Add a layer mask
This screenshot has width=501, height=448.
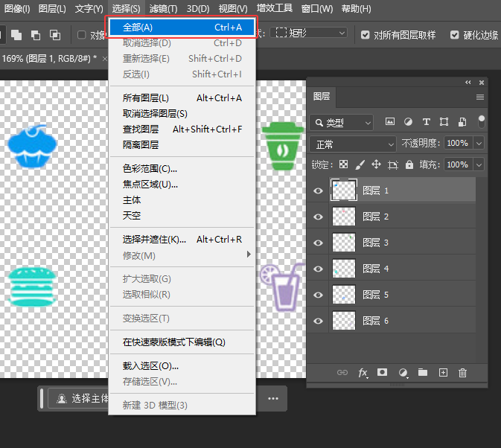(383, 373)
